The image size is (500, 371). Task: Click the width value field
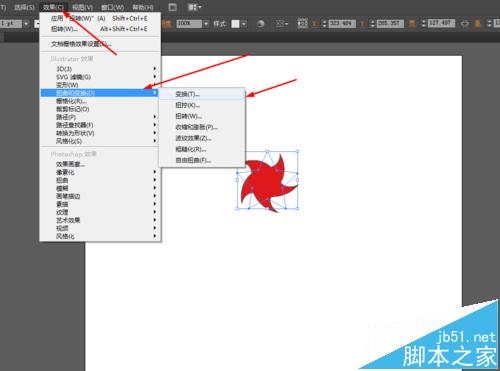[x=441, y=23]
